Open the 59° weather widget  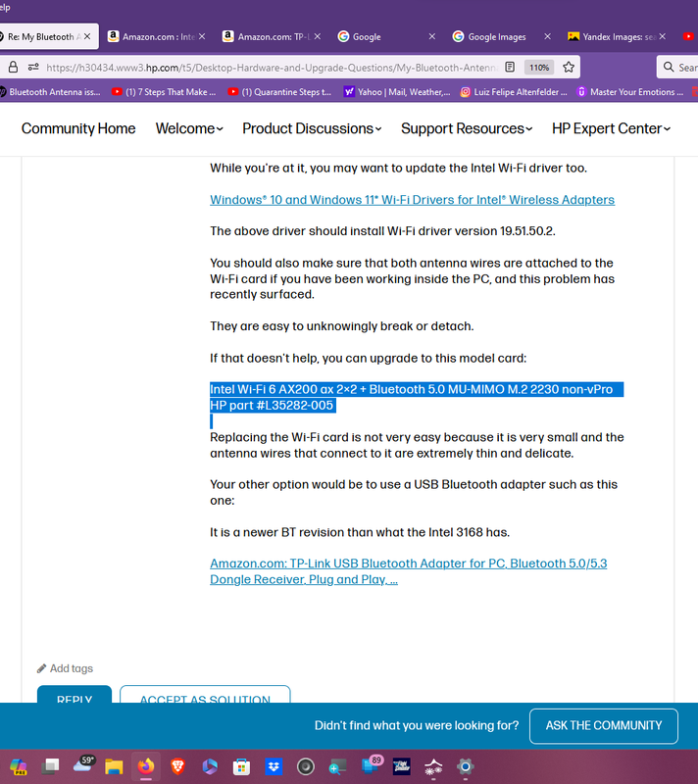pyautogui.click(x=83, y=765)
